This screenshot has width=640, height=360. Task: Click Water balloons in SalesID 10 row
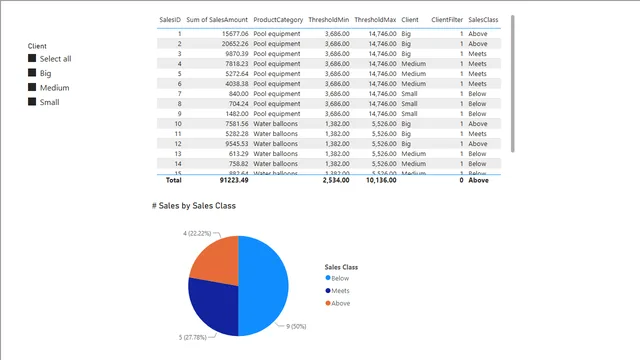276,124
